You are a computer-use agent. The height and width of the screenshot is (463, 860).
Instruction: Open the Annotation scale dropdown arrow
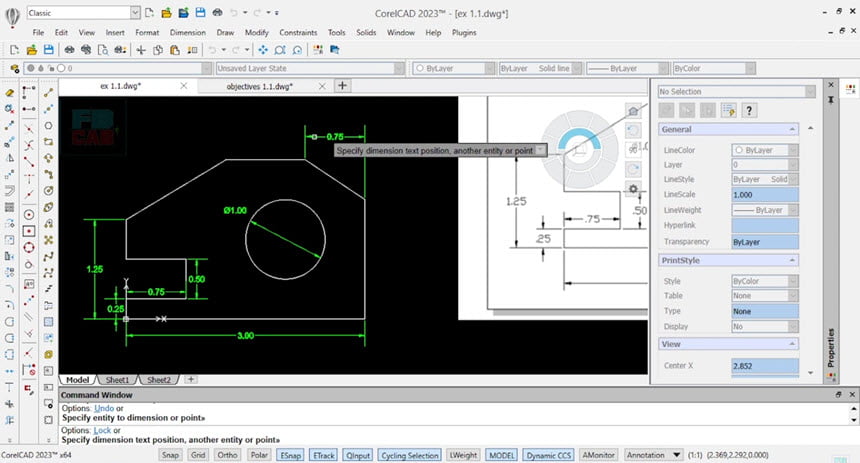click(x=676, y=455)
